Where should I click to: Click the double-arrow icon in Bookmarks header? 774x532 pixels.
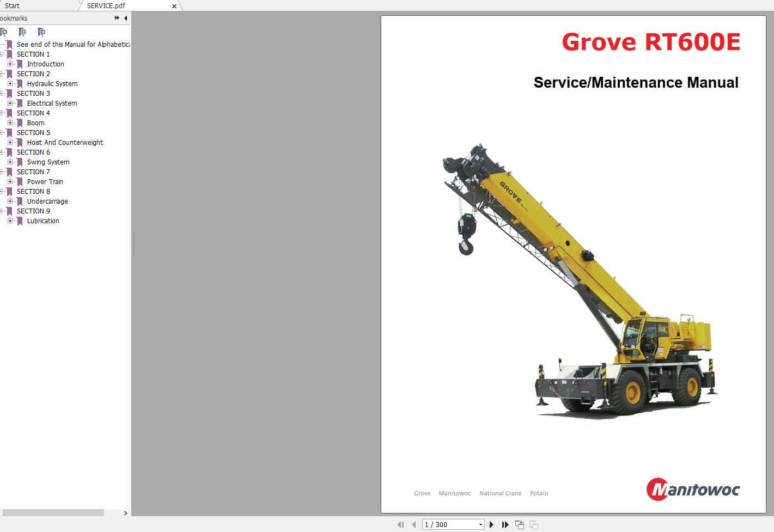coord(117,18)
